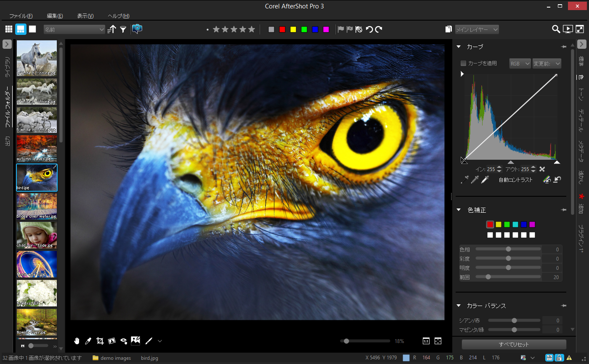Select the brush tool in bottom toolbar
Image resolution: width=589 pixels, height=364 pixels.
[149, 341]
